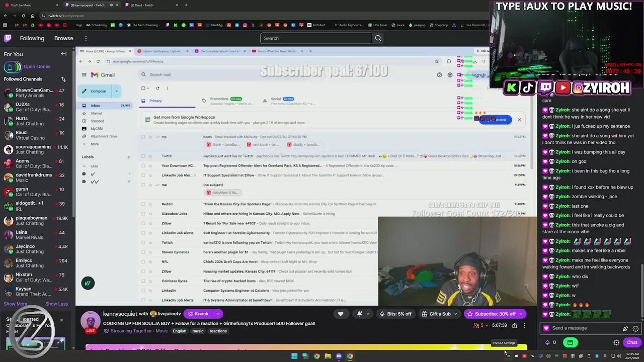This screenshot has height=362, width=644.
Task: Click the reactions stream tag
Action: click(x=218, y=331)
